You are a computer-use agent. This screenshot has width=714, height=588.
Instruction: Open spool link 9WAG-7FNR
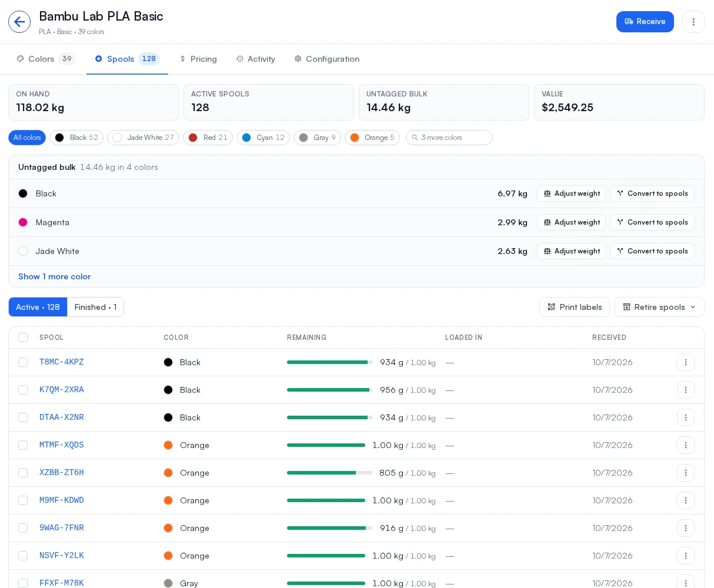(62, 528)
